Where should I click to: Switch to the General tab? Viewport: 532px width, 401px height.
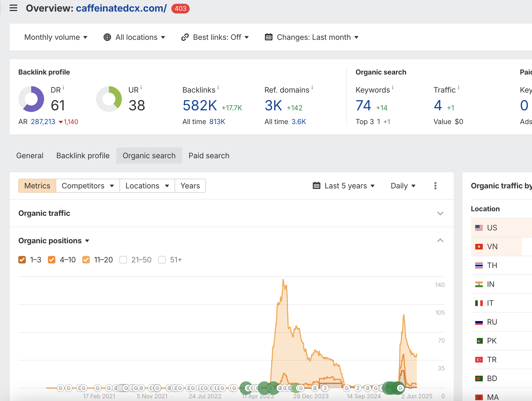(x=30, y=156)
